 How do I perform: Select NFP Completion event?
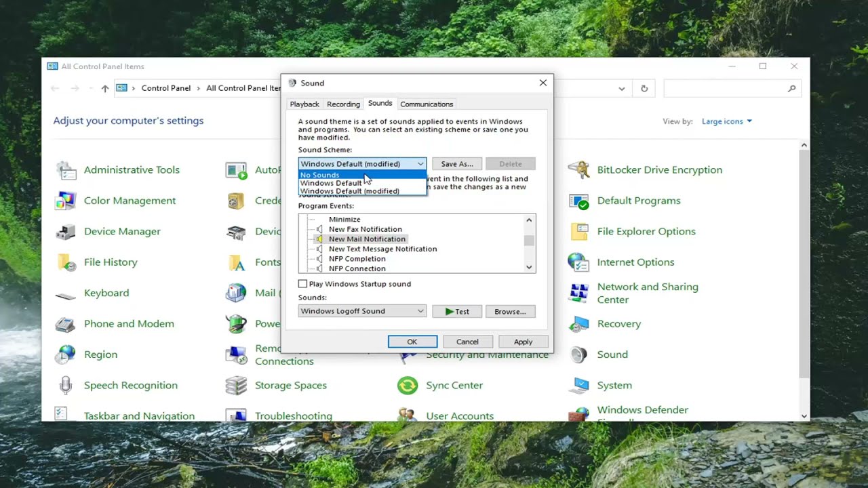click(357, 259)
